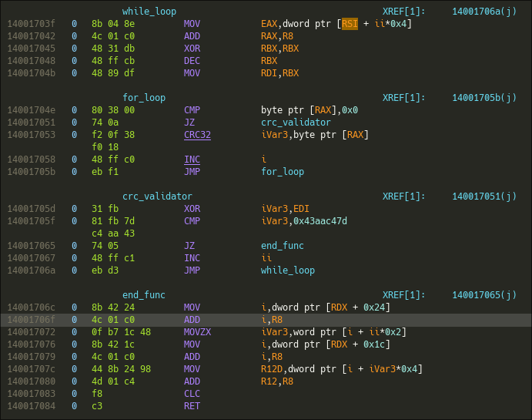
Task: Follow the XREF link 140017065(j)
Action: pyautogui.click(x=483, y=295)
